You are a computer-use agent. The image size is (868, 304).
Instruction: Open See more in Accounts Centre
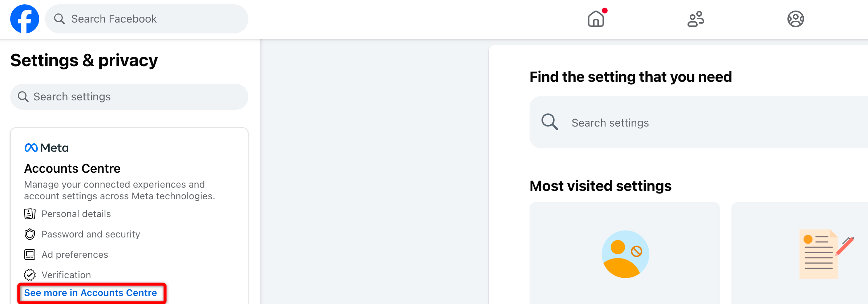click(x=90, y=293)
